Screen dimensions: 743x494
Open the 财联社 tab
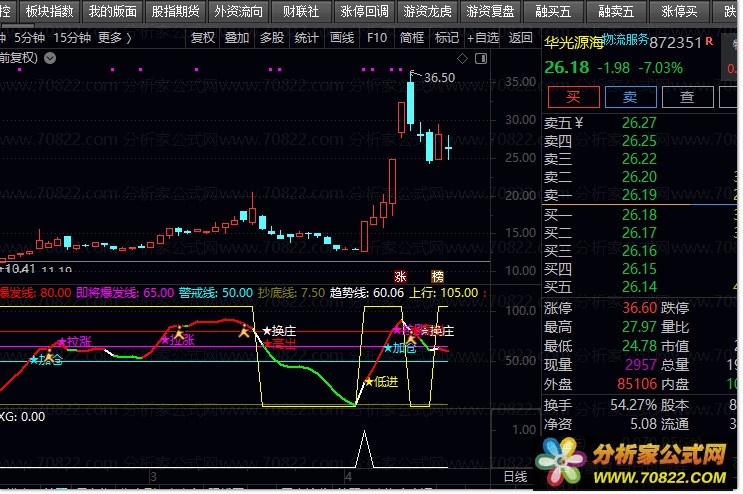tap(301, 11)
